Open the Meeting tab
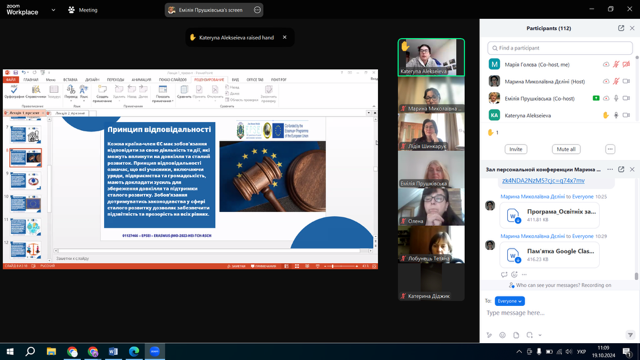This screenshot has width=640, height=360. [83, 10]
